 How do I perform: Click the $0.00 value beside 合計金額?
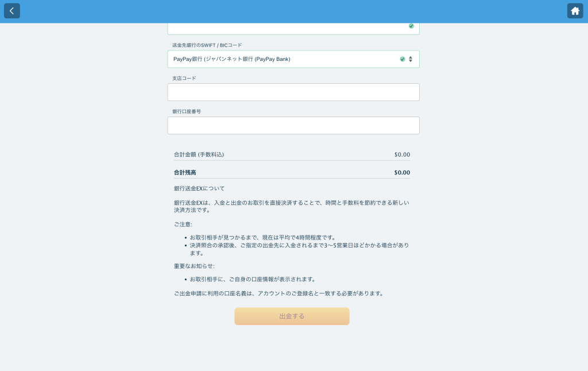402,154
